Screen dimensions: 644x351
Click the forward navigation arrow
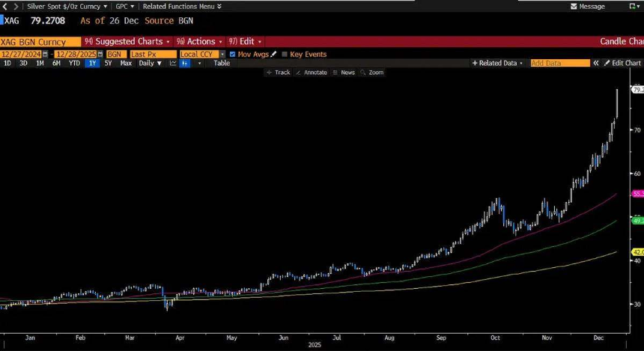(x=15, y=6)
